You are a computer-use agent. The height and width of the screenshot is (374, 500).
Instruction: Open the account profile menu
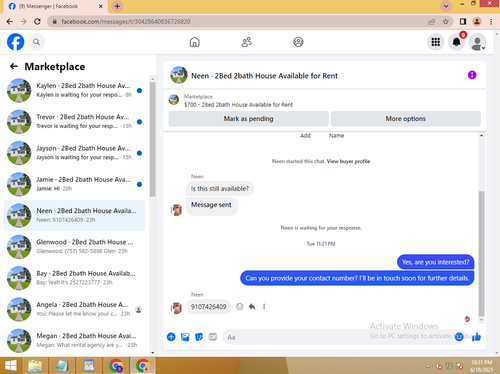coord(477,42)
